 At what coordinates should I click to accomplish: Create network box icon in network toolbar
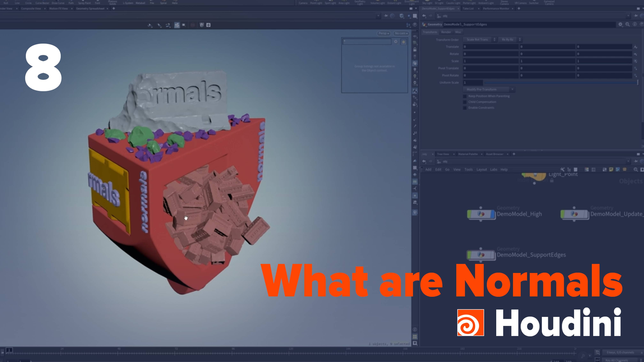point(605,169)
